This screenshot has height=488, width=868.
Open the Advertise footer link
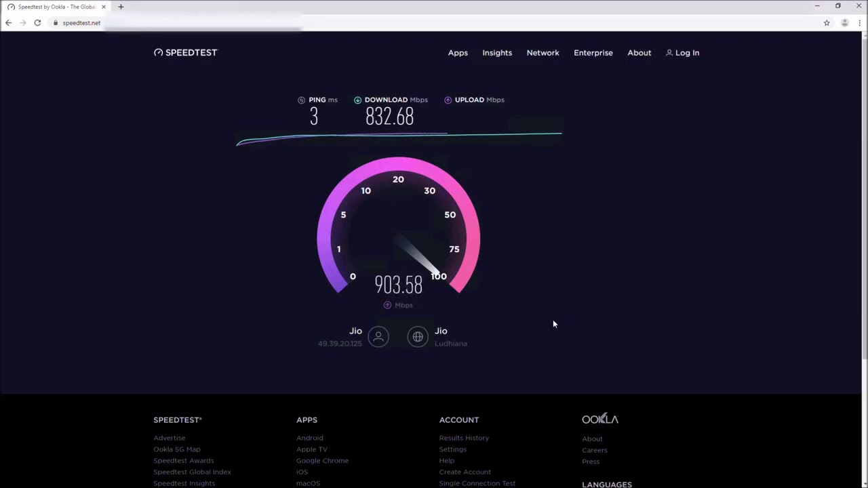[169, 438]
